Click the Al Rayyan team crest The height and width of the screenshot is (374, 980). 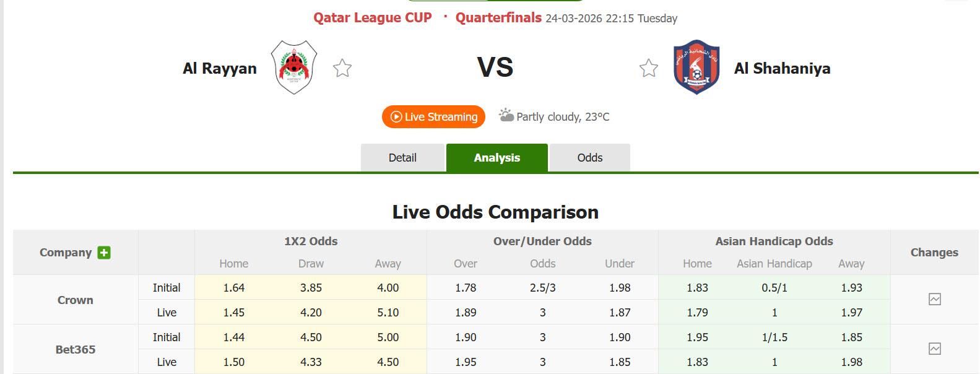point(295,67)
